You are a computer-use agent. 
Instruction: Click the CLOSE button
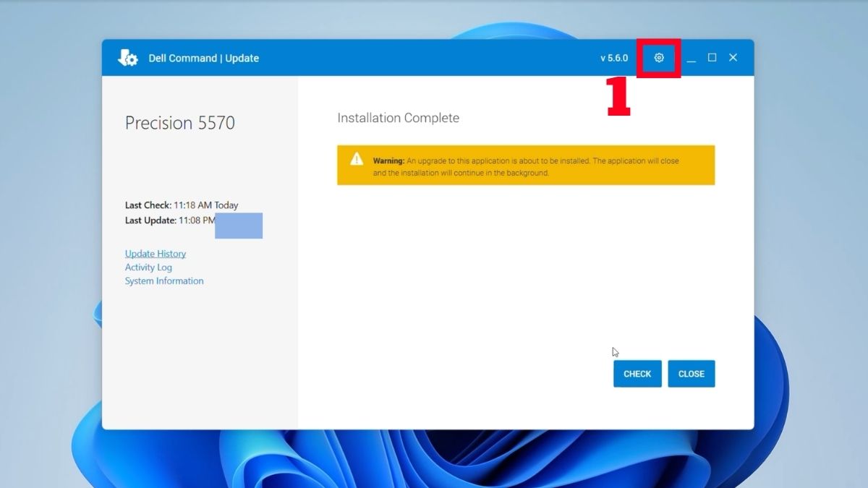(692, 374)
